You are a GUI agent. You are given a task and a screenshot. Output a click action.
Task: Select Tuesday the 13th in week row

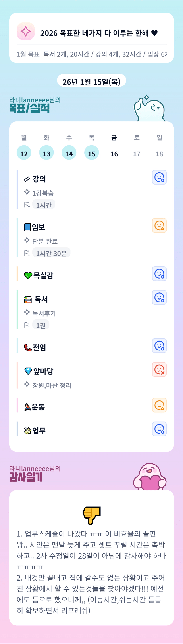point(46,153)
